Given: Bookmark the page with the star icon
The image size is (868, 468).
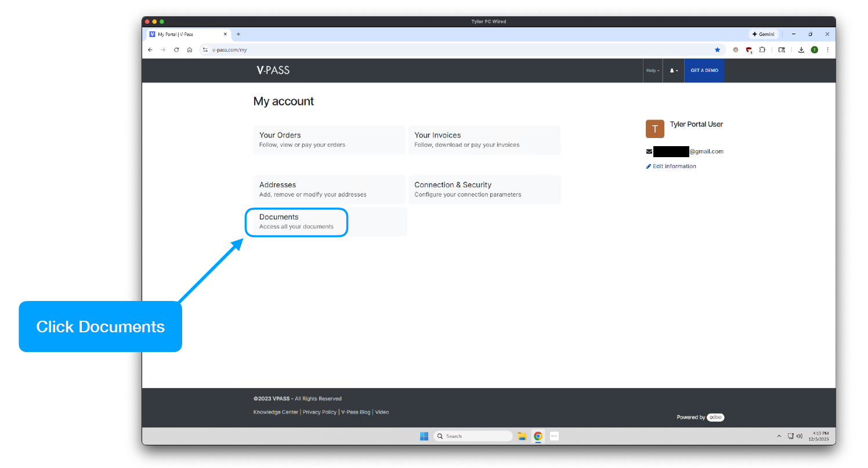Looking at the screenshot, I should (x=717, y=50).
